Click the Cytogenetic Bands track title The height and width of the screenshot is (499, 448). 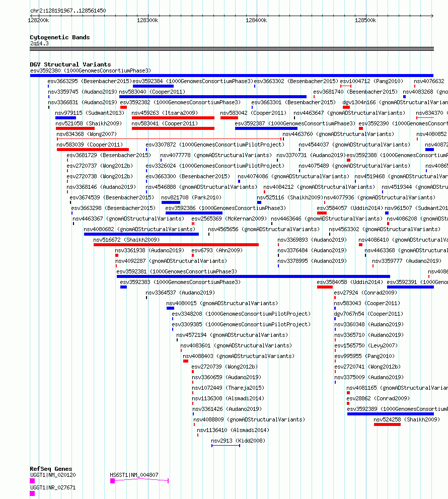[60, 37]
